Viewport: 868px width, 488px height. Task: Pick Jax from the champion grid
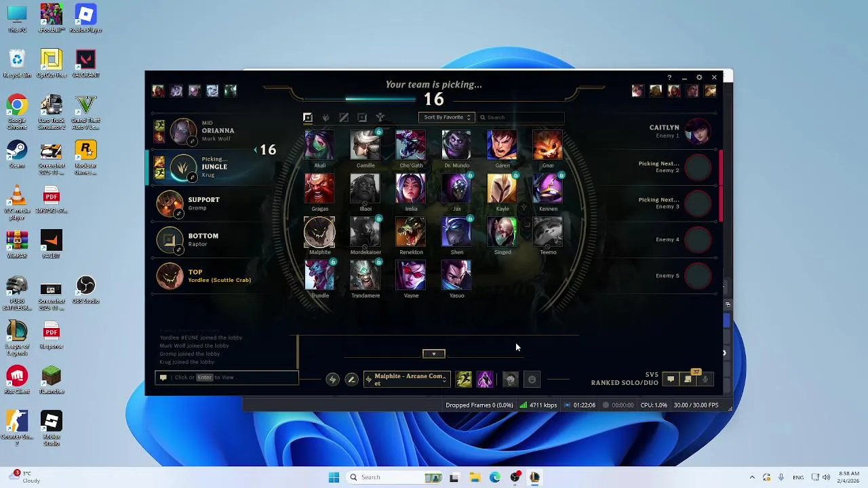coord(456,188)
